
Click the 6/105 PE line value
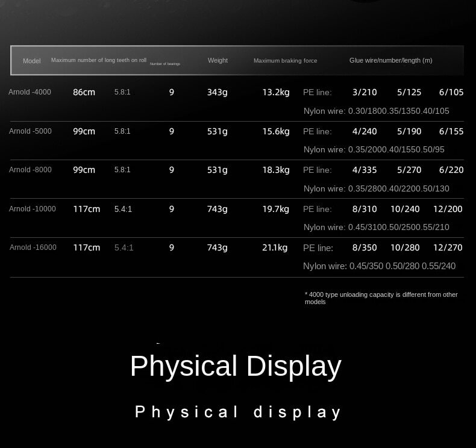click(x=451, y=92)
